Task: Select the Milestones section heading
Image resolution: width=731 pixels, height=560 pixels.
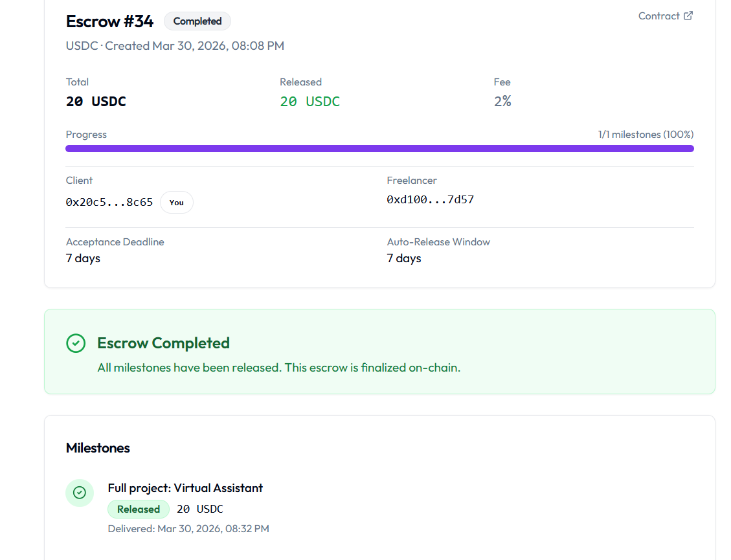Action: click(97, 447)
